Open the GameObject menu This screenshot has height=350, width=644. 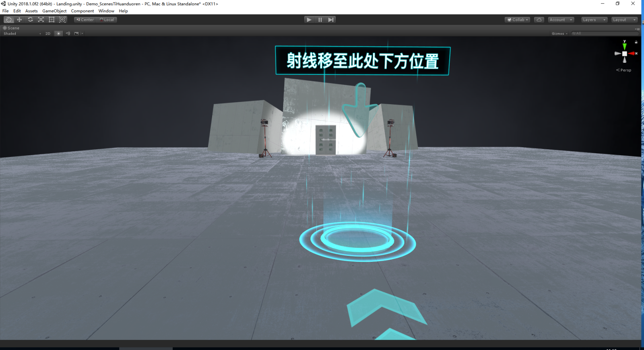(x=54, y=11)
